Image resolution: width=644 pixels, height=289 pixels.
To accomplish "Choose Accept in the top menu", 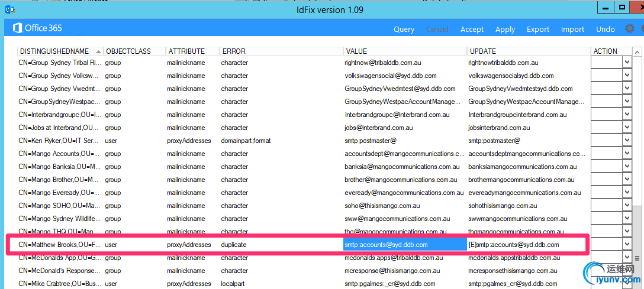I will (472, 29).
